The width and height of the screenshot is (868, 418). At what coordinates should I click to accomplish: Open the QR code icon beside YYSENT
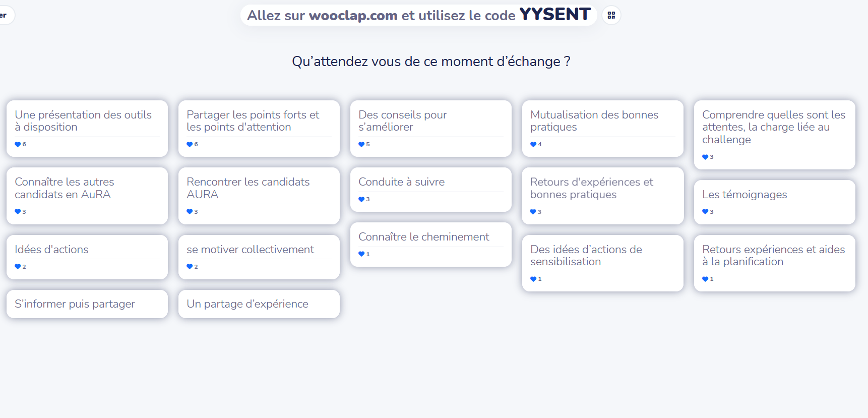tap(611, 15)
